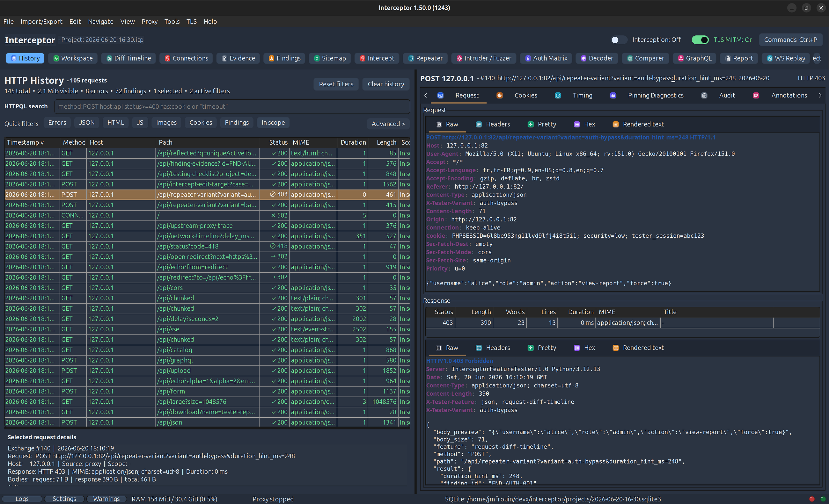
Task: Click the Reset filters button
Action: pos(336,84)
